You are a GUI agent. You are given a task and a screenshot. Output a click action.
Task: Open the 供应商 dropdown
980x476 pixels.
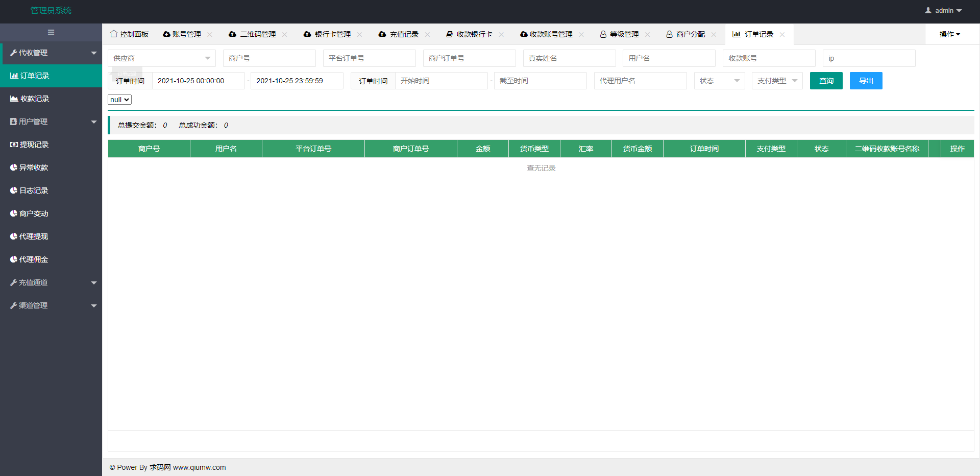(x=162, y=58)
